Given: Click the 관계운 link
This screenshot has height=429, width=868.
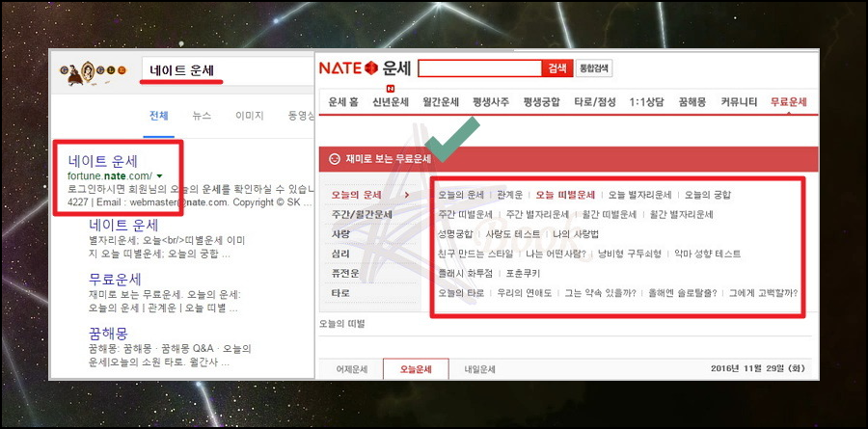Looking at the screenshot, I should tap(510, 195).
